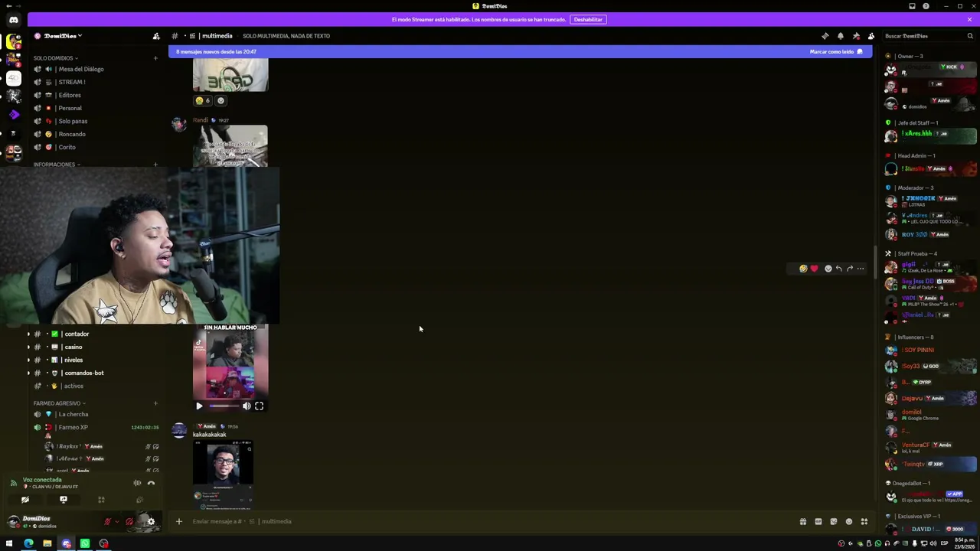Dismiss the Streamer mode banner
The height and width of the screenshot is (551, 980).
tap(969, 19)
